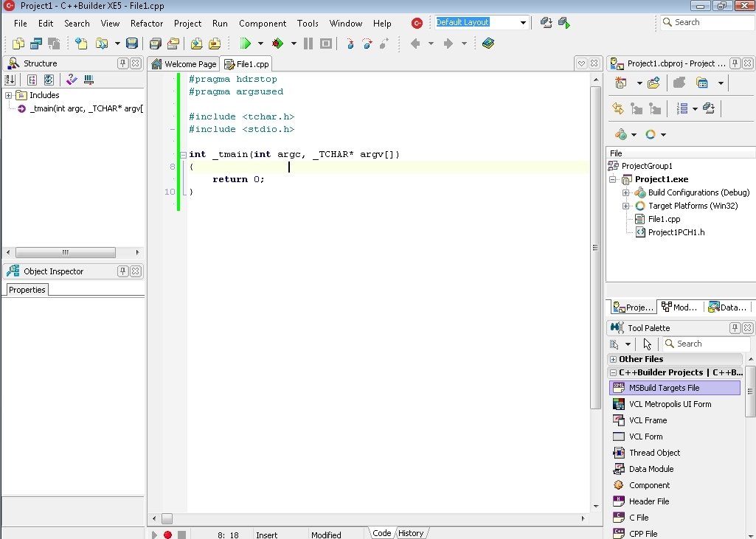Viewport: 756px width, 539px height.
Task: Collapse C++Builder Projects palette category
Action: (614, 372)
